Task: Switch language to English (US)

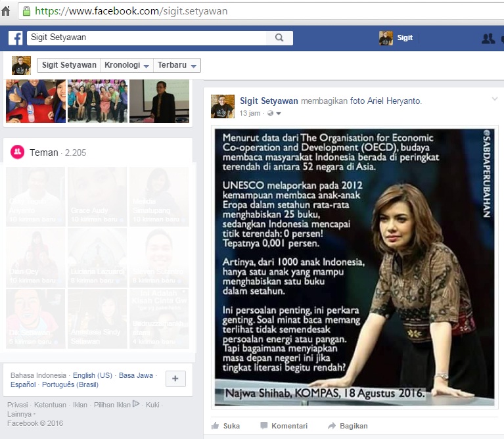Action: [x=93, y=375]
